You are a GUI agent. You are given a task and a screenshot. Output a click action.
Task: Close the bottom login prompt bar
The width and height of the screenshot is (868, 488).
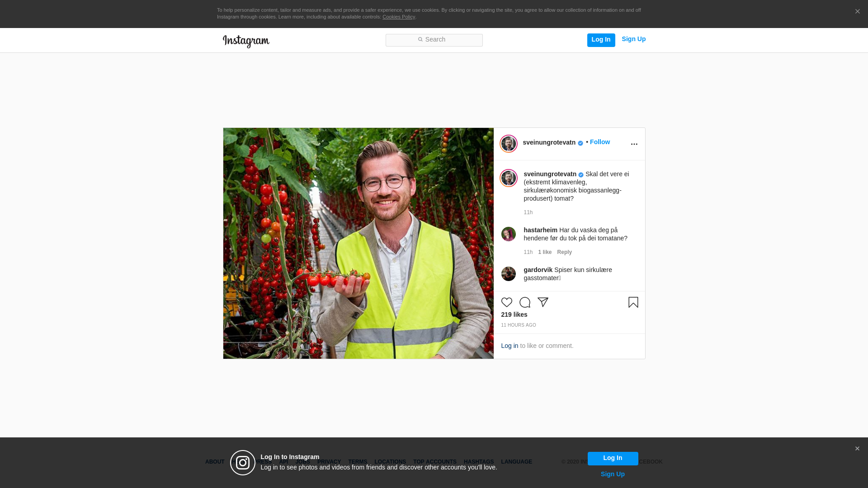pos(857,449)
